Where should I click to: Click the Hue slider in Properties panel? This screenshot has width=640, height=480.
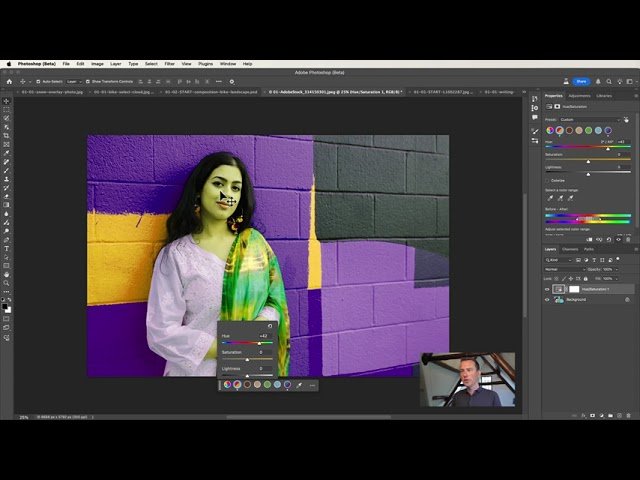tap(588, 147)
